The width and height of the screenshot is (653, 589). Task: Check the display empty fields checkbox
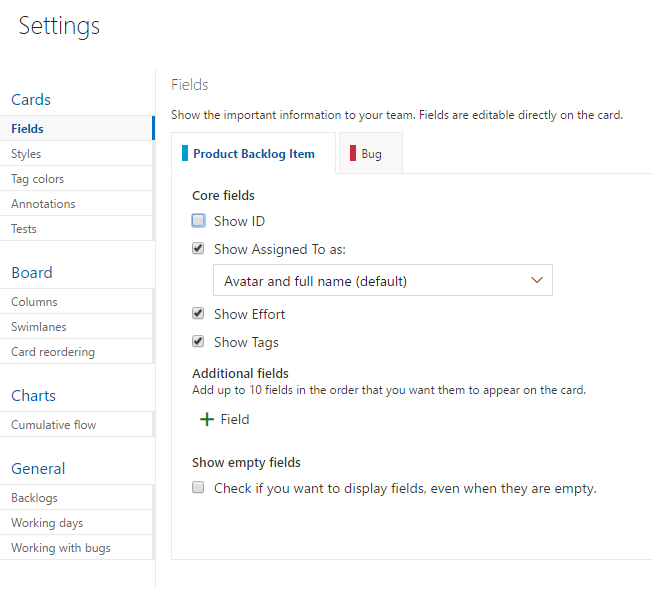coord(198,487)
